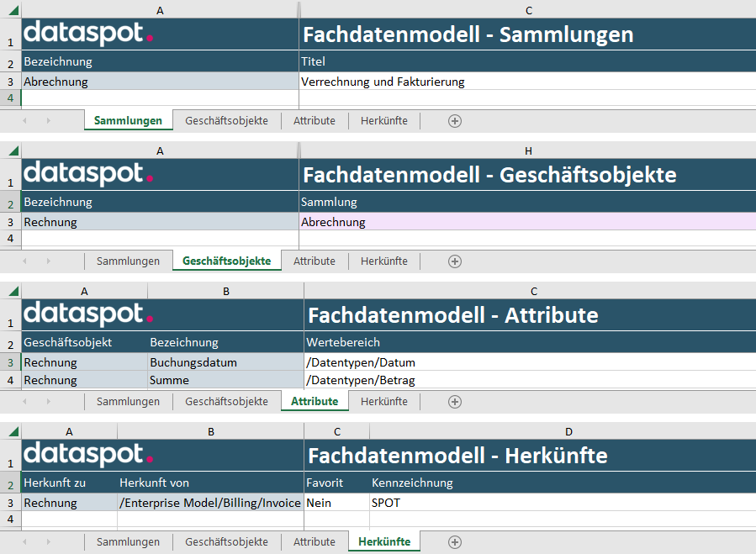Click the Favorit value cell showing Nein
The image size is (756, 554).
tap(336, 503)
